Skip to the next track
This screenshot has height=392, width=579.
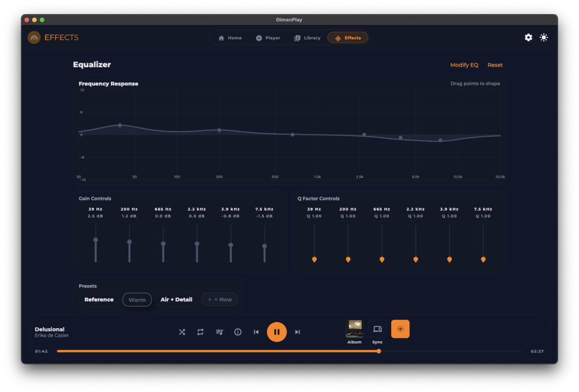click(297, 332)
